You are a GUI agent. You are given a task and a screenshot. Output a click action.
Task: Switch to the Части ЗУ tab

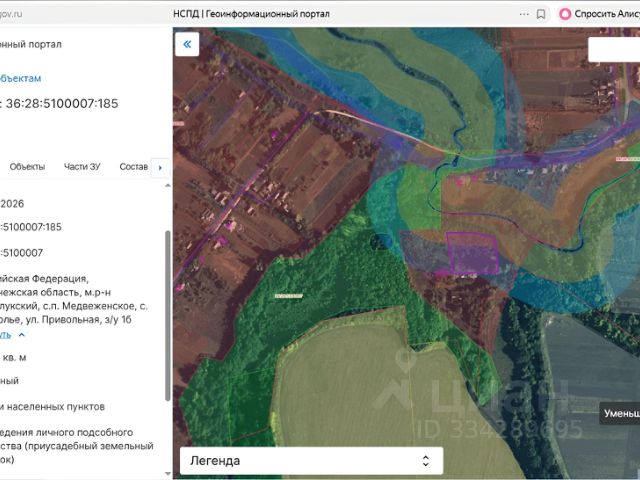pos(82,167)
